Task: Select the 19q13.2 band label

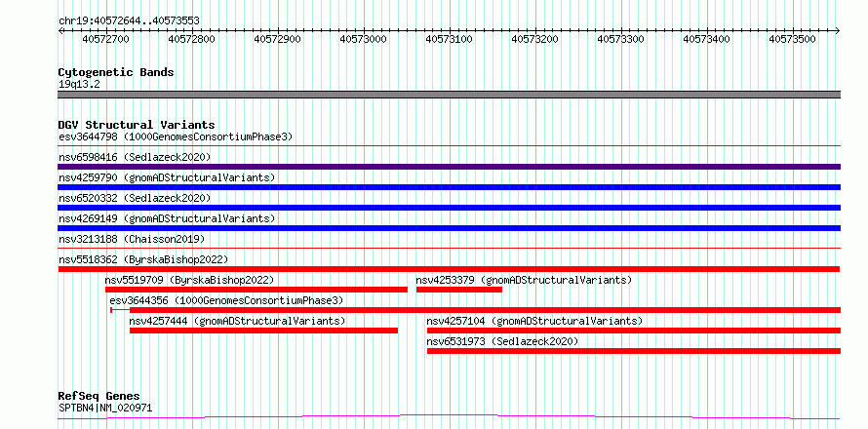Action: coord(79,85)
